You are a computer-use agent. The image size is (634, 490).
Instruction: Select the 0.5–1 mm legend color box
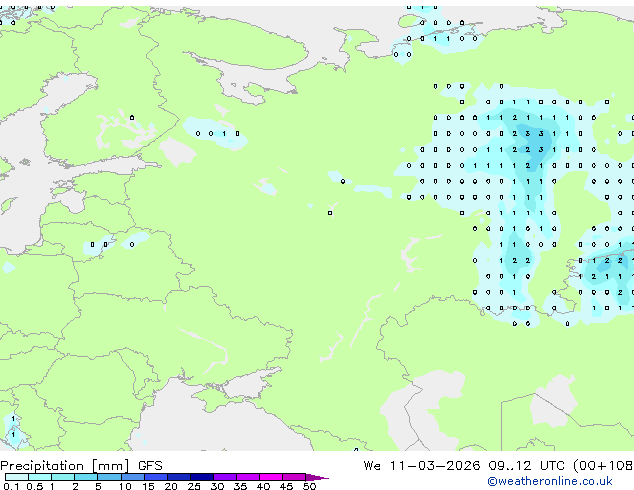click(40, 477)
